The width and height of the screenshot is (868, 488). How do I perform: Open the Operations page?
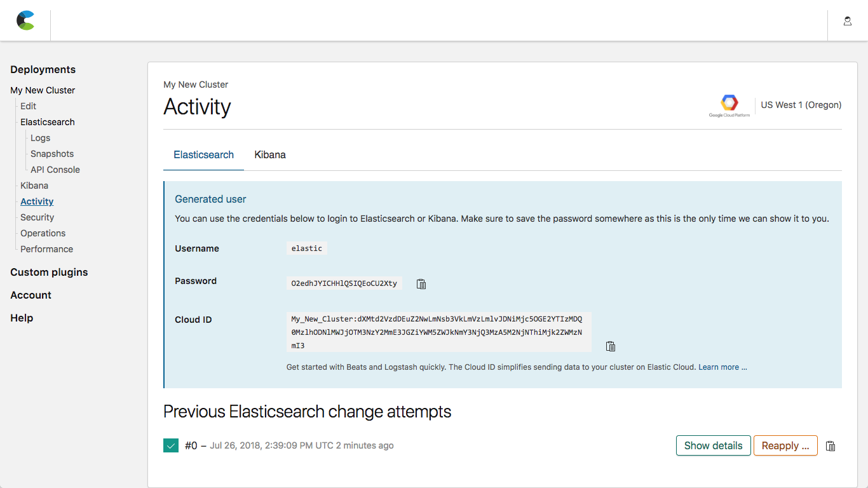tap(43, 233)
